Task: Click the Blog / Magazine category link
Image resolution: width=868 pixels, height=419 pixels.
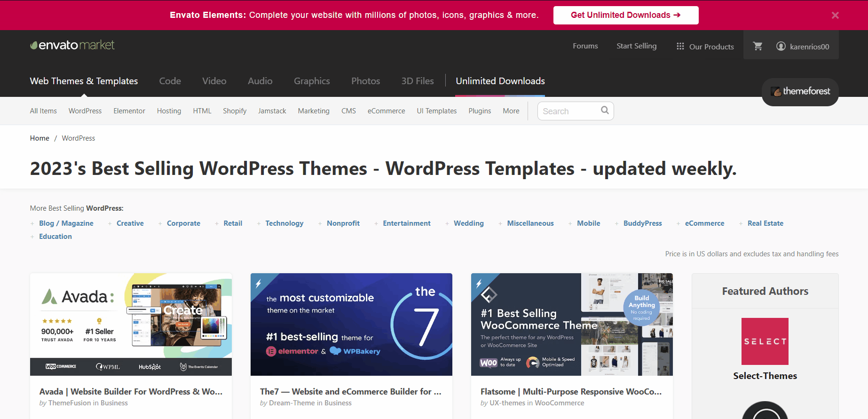Action: 66,223
